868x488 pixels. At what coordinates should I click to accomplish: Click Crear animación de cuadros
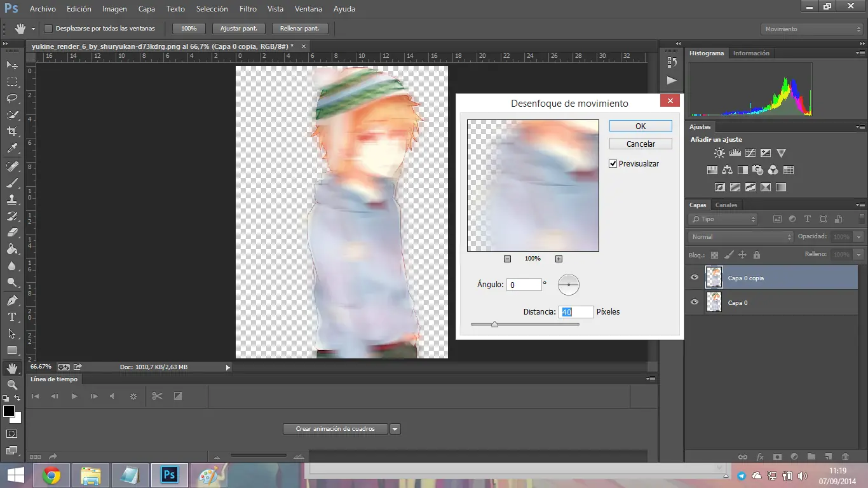[336, 429]
